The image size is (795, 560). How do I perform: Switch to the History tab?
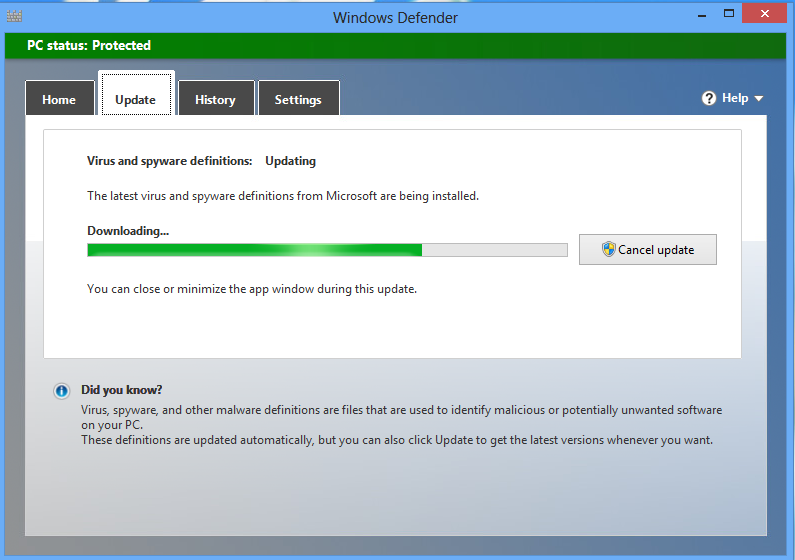(x=216, y=98)
